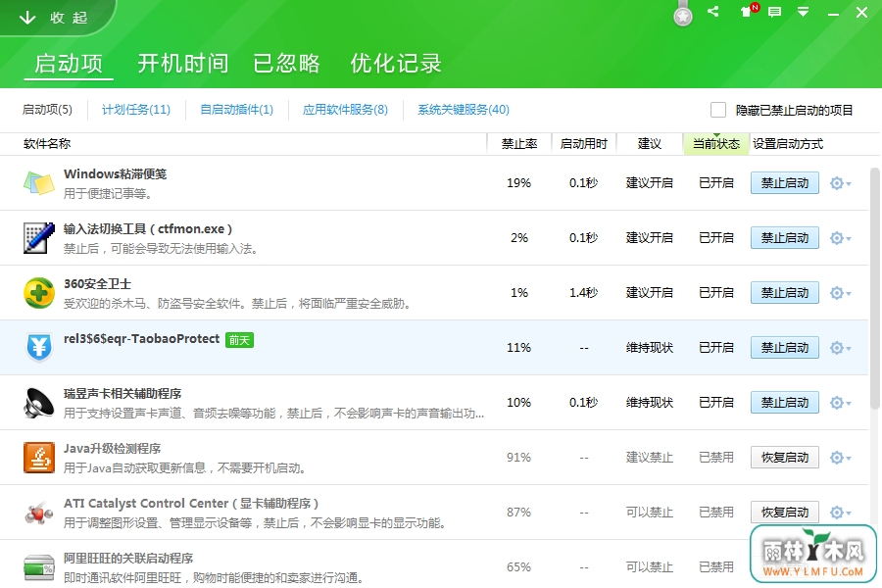
Task: Click the '91%' disable rate for Java
Action: [x=518, y=458]
